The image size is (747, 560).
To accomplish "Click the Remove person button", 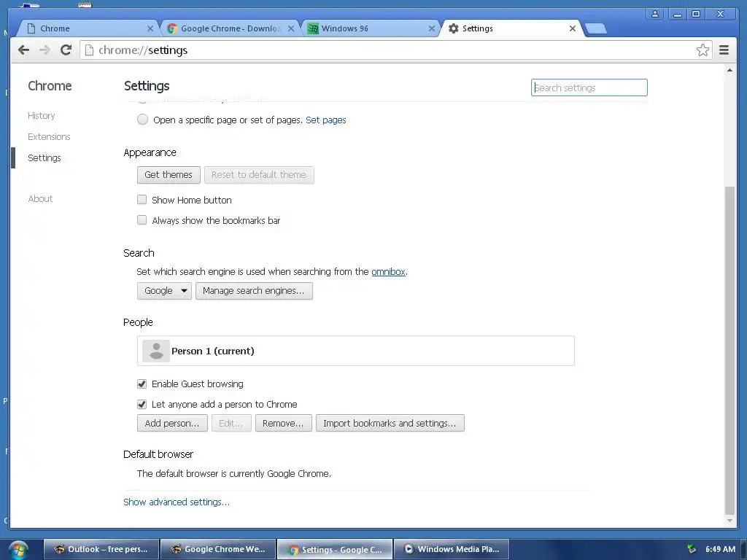I will click(284, 424).
